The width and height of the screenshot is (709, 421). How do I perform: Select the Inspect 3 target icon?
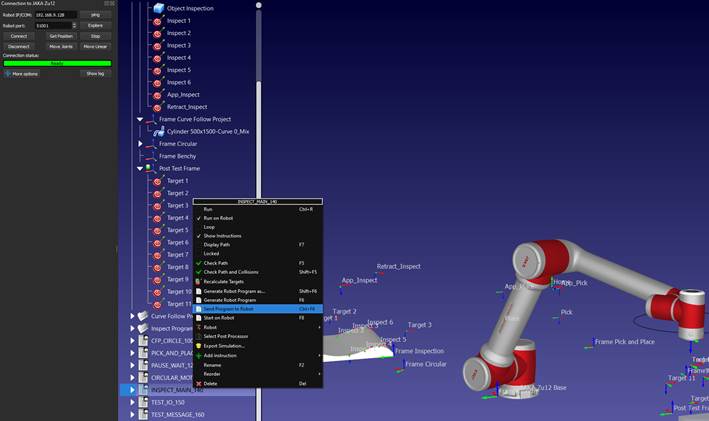157,45
